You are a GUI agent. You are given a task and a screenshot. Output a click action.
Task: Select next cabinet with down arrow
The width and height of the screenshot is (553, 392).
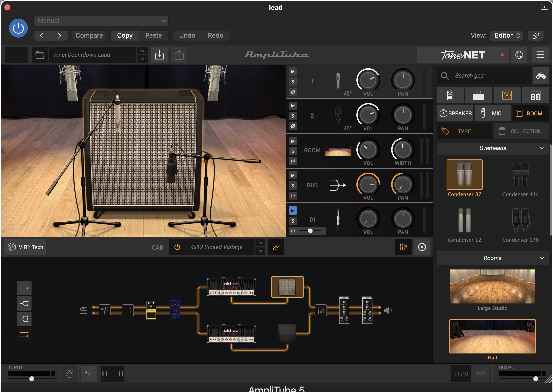pos(260,251)
